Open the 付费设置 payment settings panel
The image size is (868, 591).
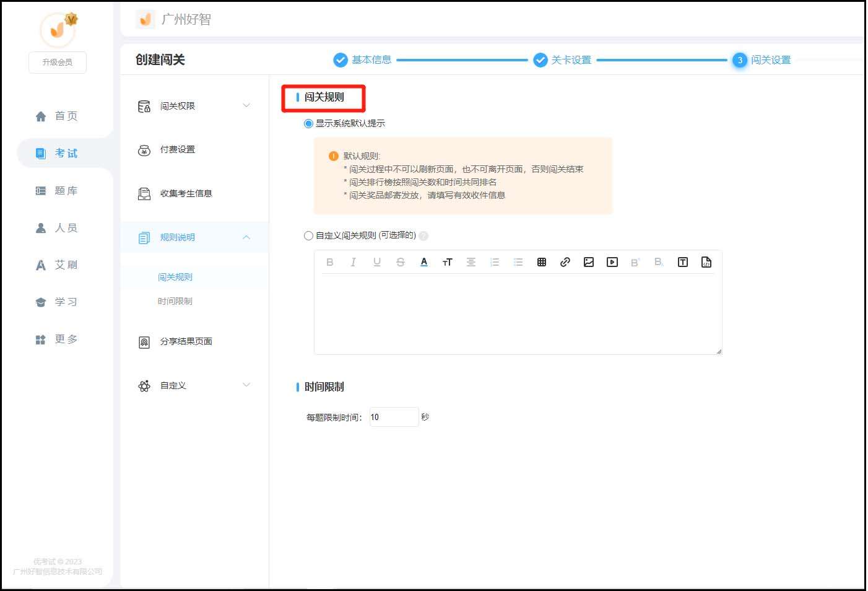[x=178, y=149]
